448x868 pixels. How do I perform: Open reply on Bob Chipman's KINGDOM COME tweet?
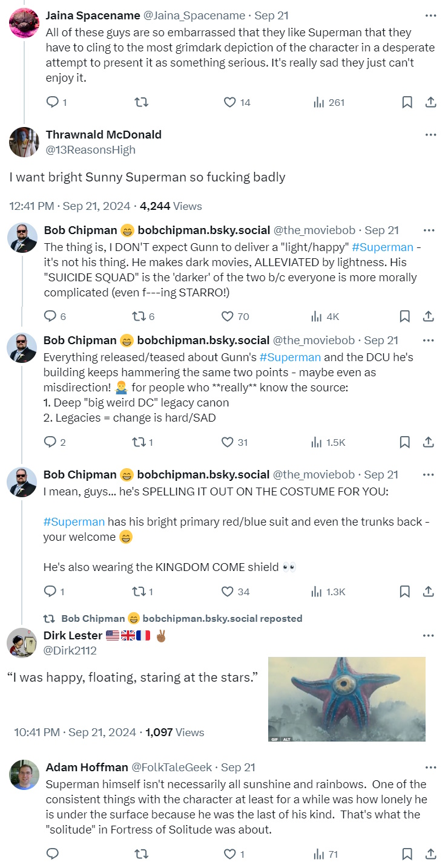[x=50, y=591]
